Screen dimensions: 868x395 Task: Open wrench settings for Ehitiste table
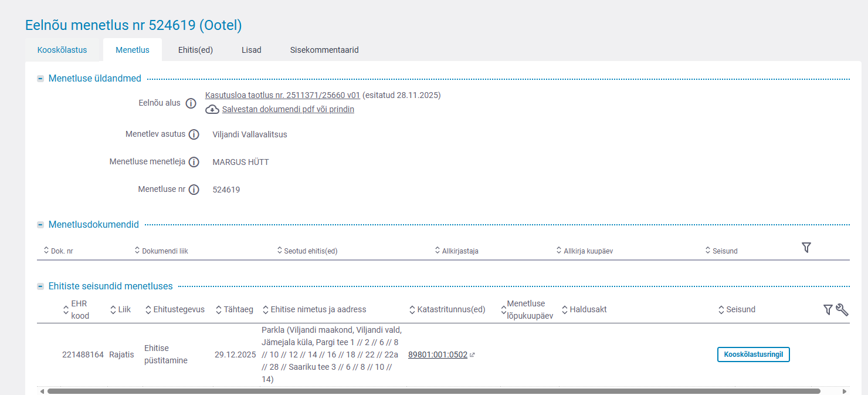[x=842, y=310]
